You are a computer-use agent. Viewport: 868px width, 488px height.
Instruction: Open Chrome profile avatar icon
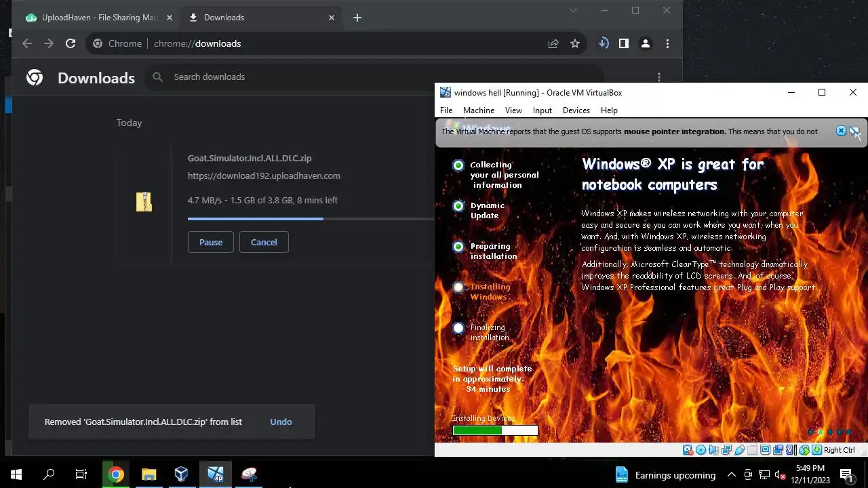(x=646, y=43)
